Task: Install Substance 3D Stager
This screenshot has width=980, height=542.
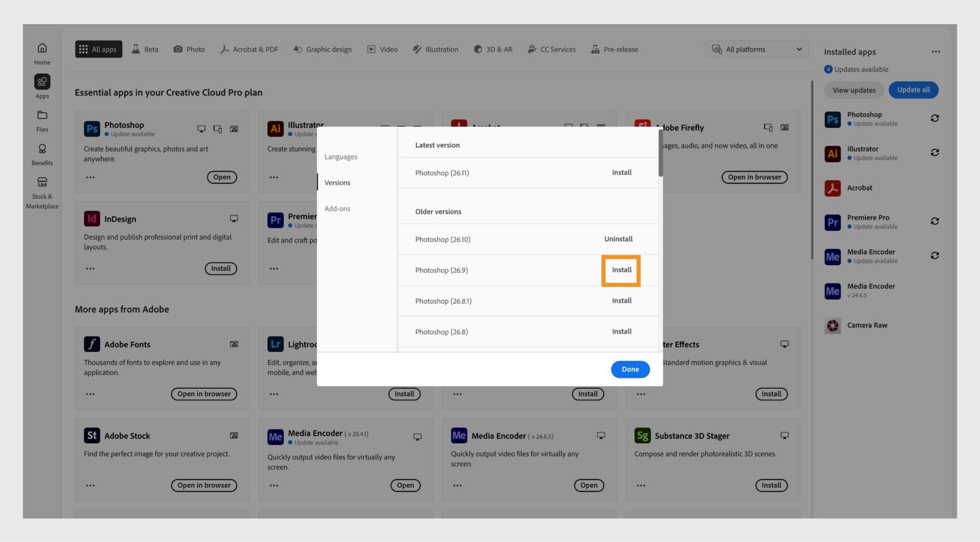Action: pyautogui.click(x=771, y=485)
